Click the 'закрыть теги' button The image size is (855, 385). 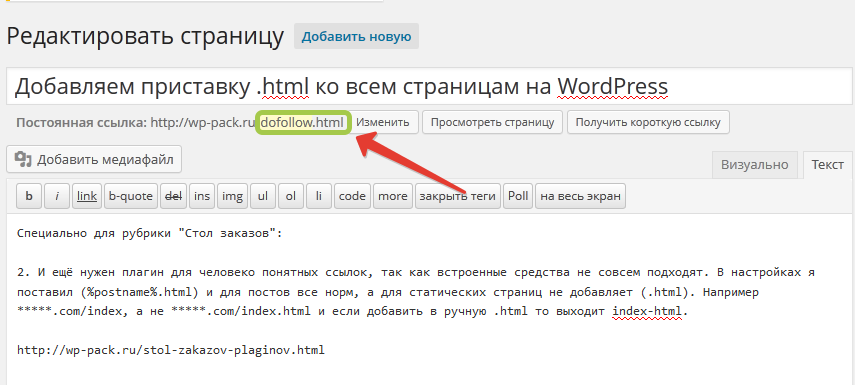click(x=457, y=196)
